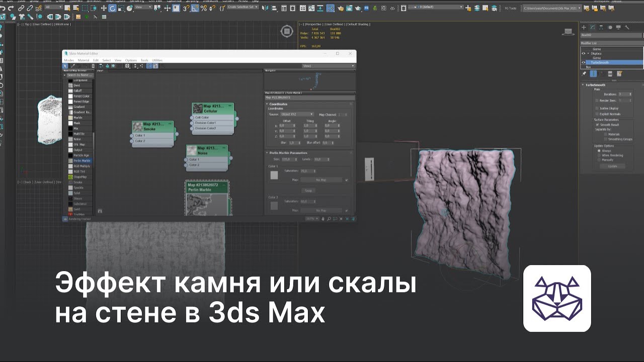Open the Utilities command panel tab
Screen dimensions: 644x362
click(x=627, y=27)
